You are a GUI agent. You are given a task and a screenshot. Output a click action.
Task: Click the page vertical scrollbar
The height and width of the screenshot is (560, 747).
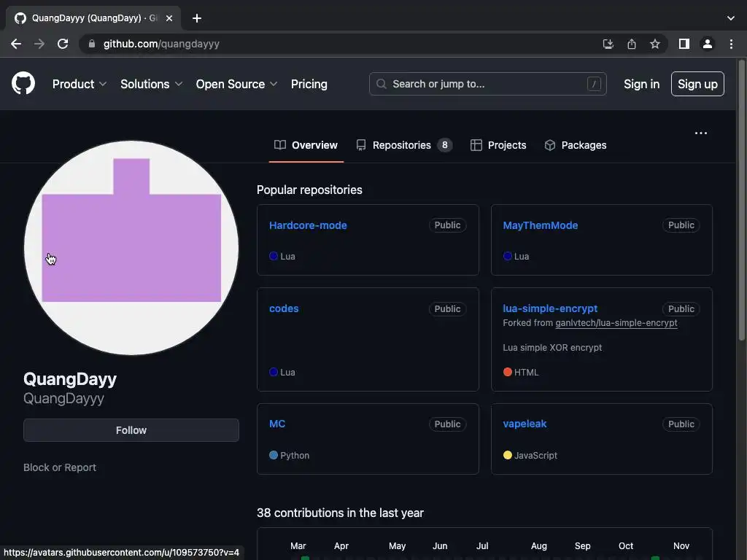(x=741, y=200)
